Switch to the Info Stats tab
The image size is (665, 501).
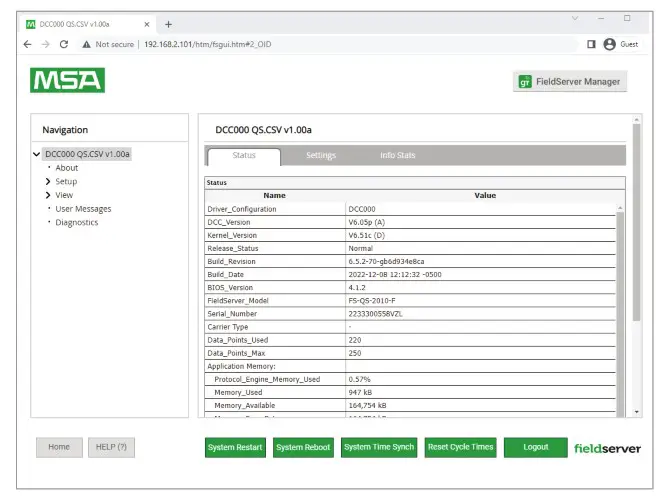pos(397,155)
